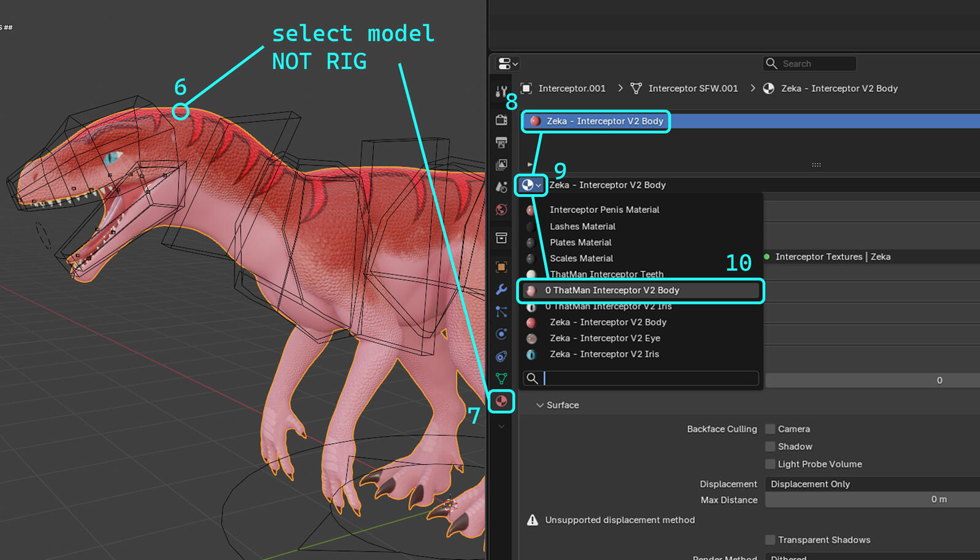Viewport: 980px width, 560px height.
Task: Enable Camera backface culling checkbox
Action: tap(770, 429)
